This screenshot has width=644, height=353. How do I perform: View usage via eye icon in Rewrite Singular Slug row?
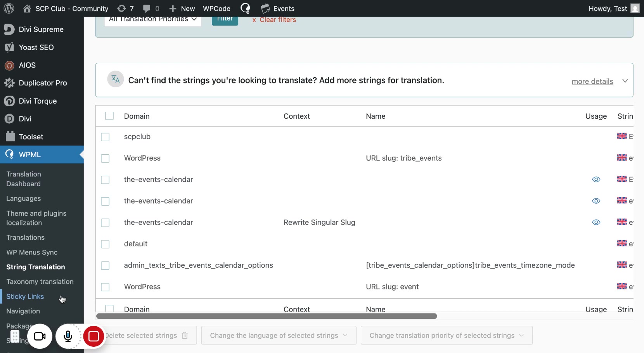[x=596, y=222]
